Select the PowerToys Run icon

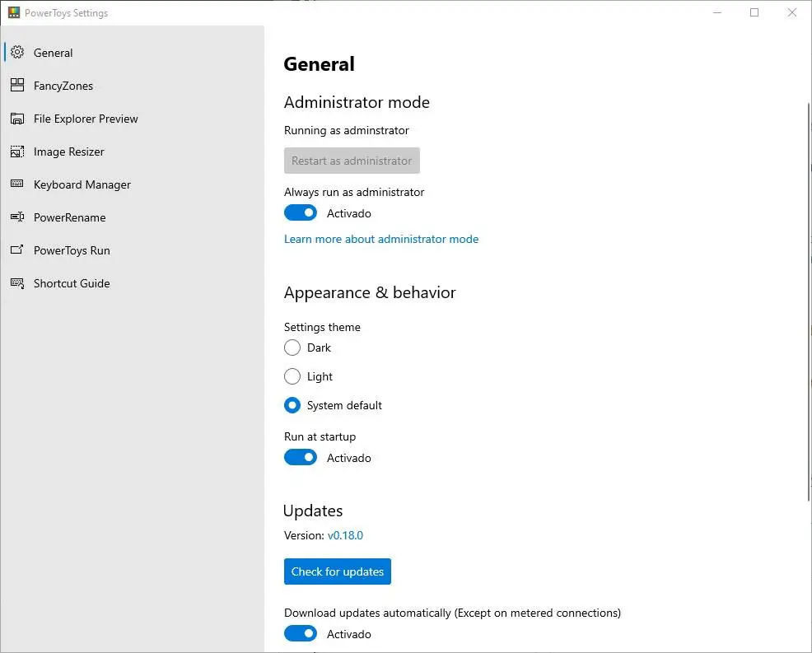pos(17,250)
